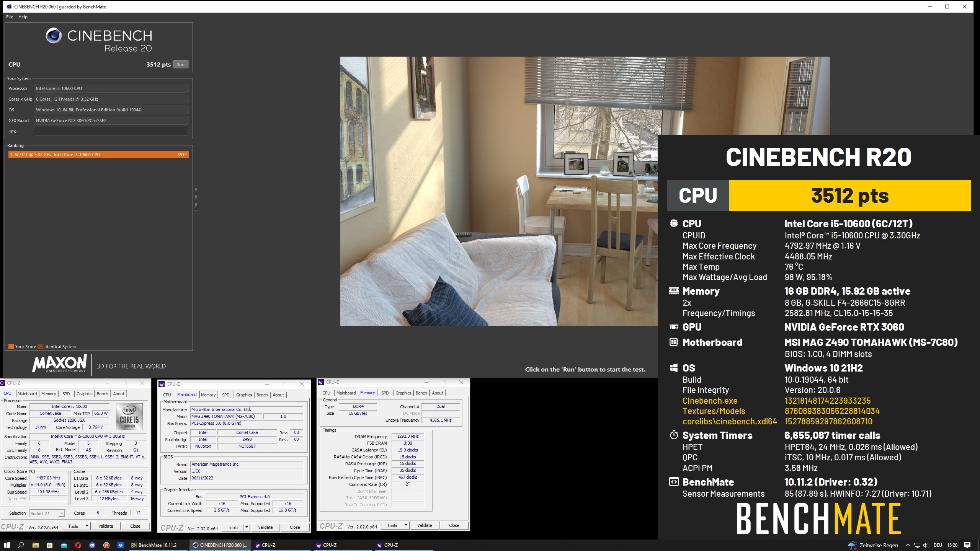Show hidden system tray icons

coord(908,545)
